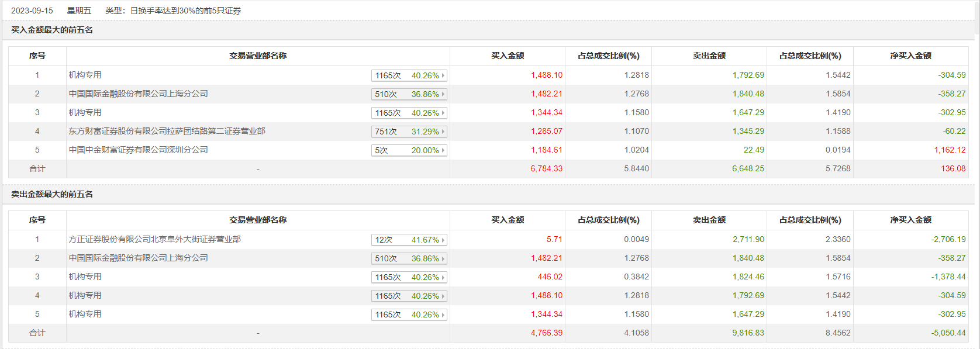Click 机构专用 in row 3 of buy table
The height and width of the screenshot is (349, 980).
[85, 112]
